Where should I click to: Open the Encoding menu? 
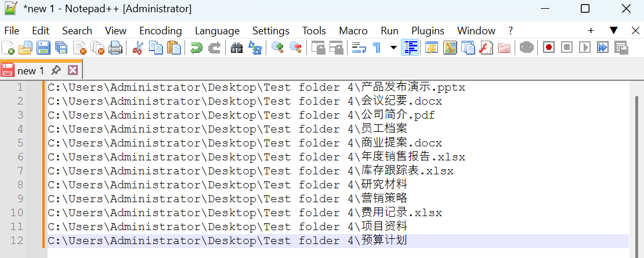click(x=161, y=31)
